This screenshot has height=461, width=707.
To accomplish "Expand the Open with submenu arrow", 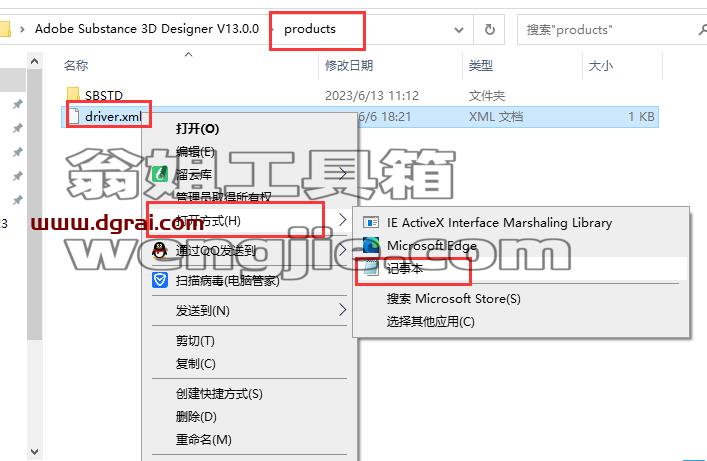I will [x=342, y=220].
